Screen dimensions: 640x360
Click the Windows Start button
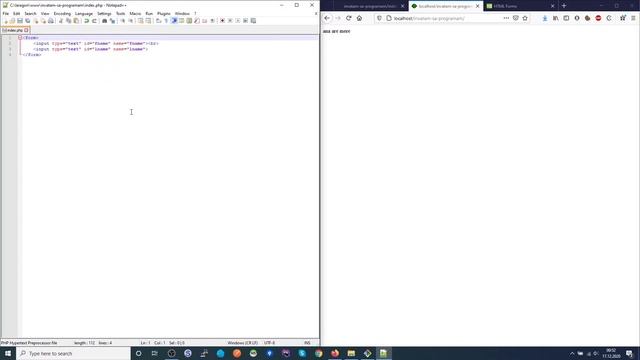[8, 353]
